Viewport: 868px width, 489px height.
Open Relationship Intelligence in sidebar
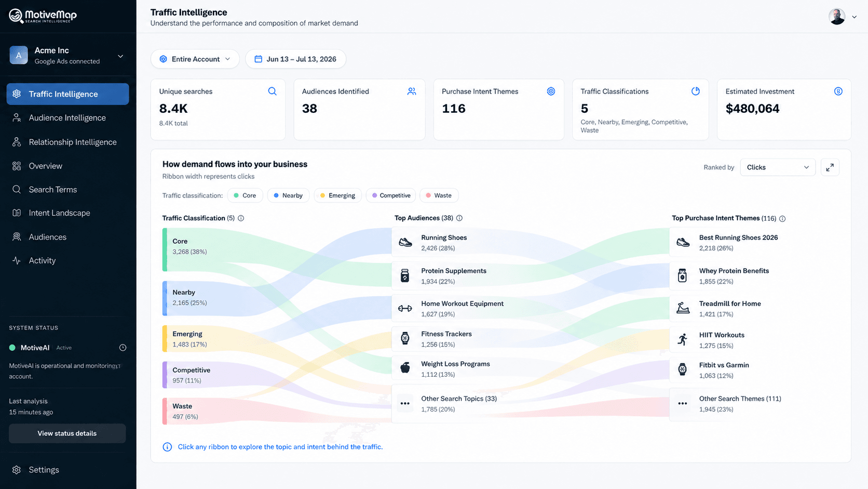[67, 142]
